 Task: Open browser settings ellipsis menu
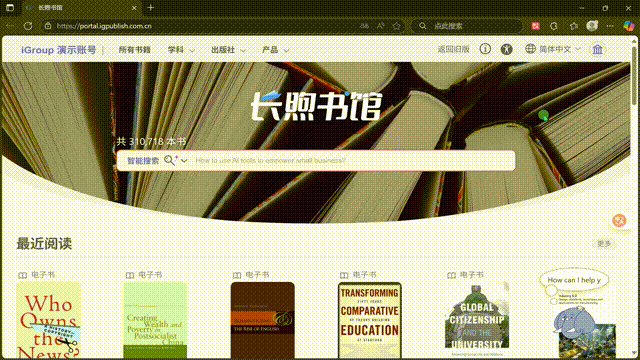click(x=610, y=26)
